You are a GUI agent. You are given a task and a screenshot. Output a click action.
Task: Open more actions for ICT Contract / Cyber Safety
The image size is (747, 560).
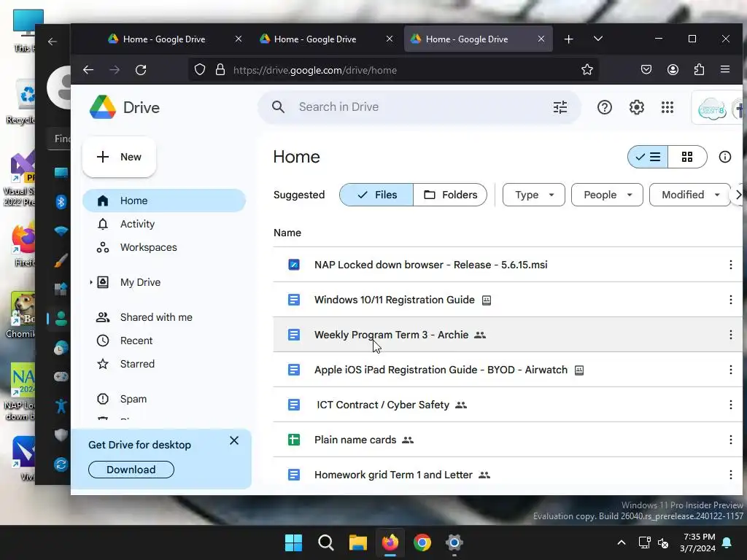click(730, 405)
